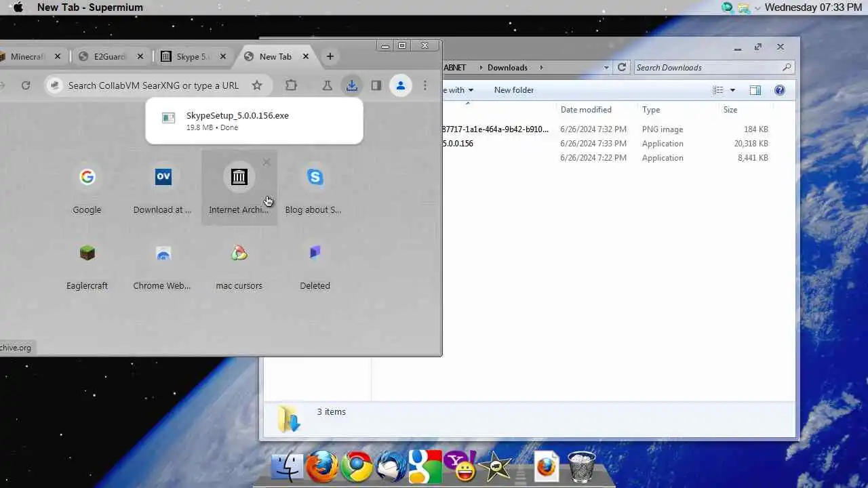
Task: Toggle the Explorer preview pane
Action: tap(755, 90)
